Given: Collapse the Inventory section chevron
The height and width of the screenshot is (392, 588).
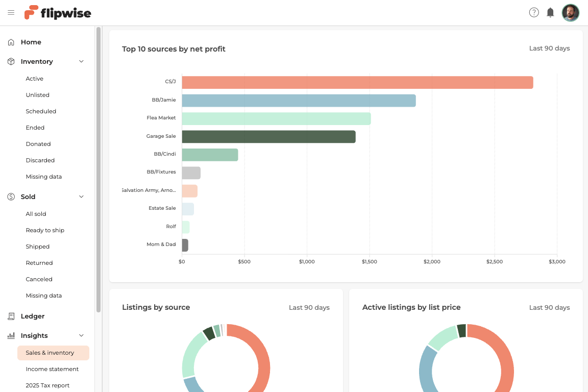Looking at the screenshot, I should click(81, 62).
